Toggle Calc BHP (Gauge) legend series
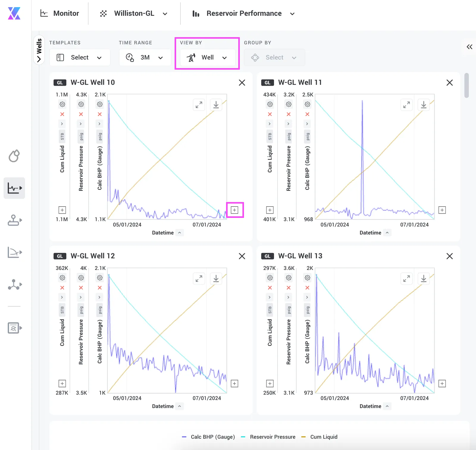 (208, 437)
